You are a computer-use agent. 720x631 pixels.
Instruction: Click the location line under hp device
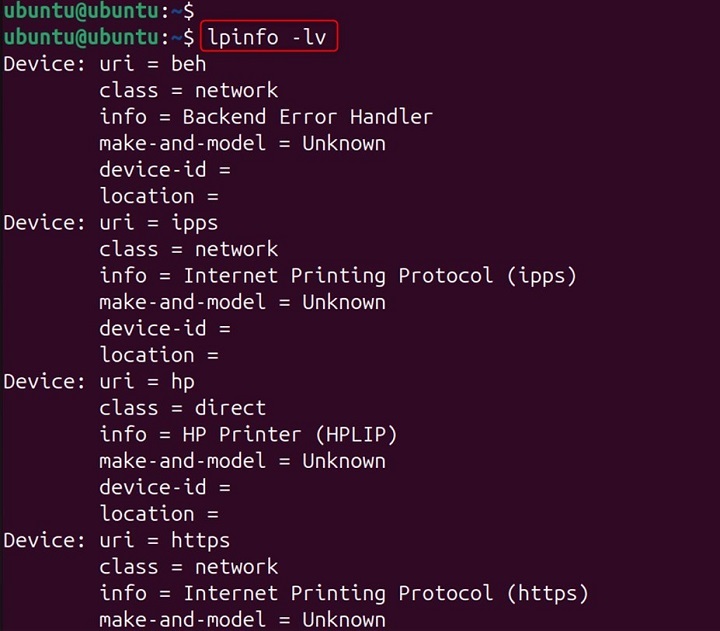[x=159, y=514]
